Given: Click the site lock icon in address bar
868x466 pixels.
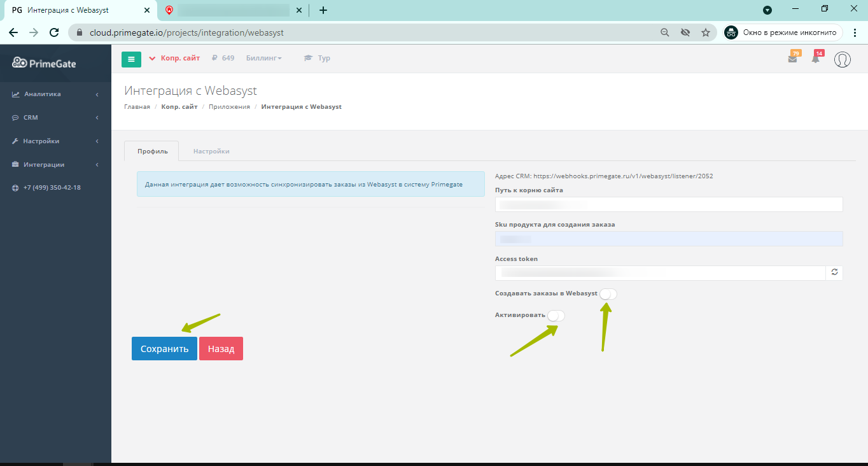Looking at the screenshot, I should [x=80, y=32].
